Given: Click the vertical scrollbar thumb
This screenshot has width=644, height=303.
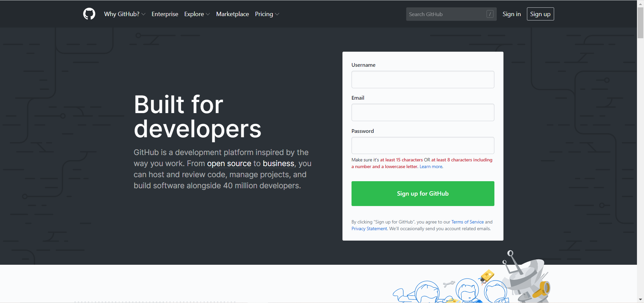Looking at the screenshot, I should [640, 23].
